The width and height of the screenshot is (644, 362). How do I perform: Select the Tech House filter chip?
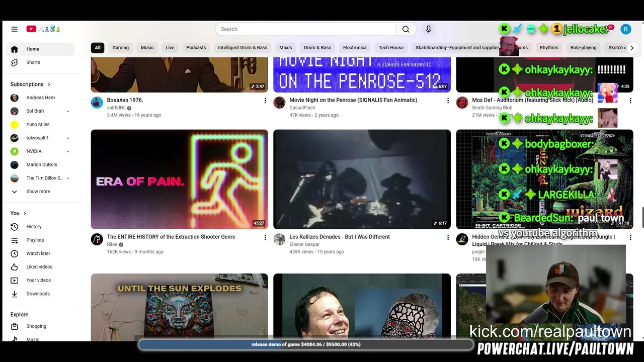click(x=391, y=48)
